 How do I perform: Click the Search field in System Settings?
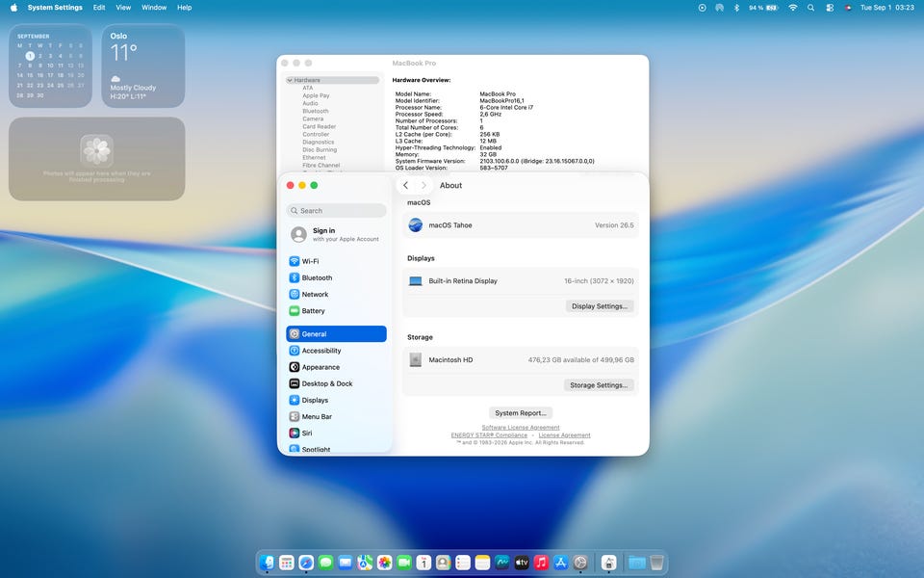click(x=336, y=211)
